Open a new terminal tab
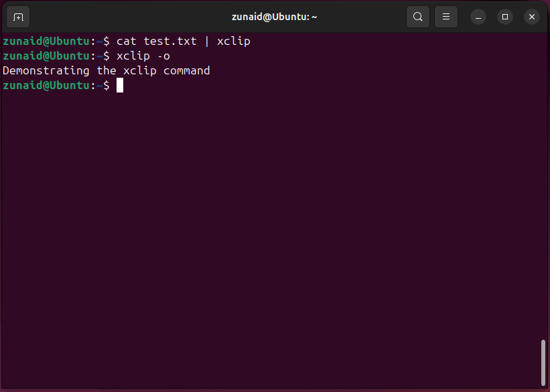 point(18,17)
